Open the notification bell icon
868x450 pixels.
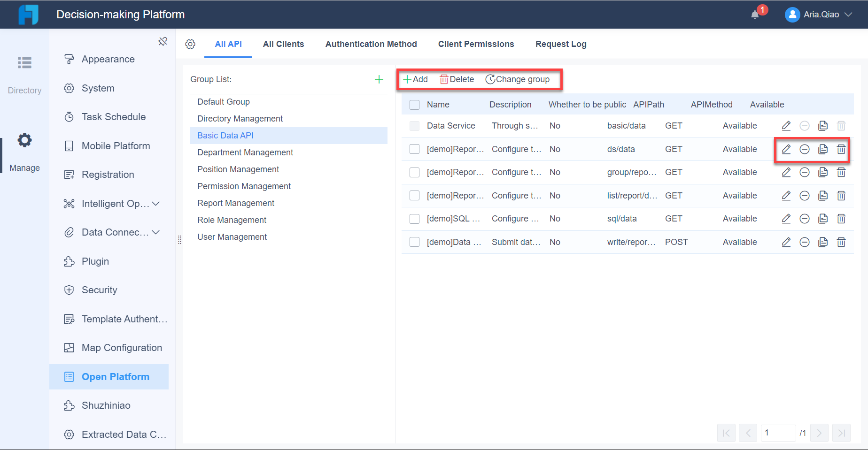coord(755,15)
